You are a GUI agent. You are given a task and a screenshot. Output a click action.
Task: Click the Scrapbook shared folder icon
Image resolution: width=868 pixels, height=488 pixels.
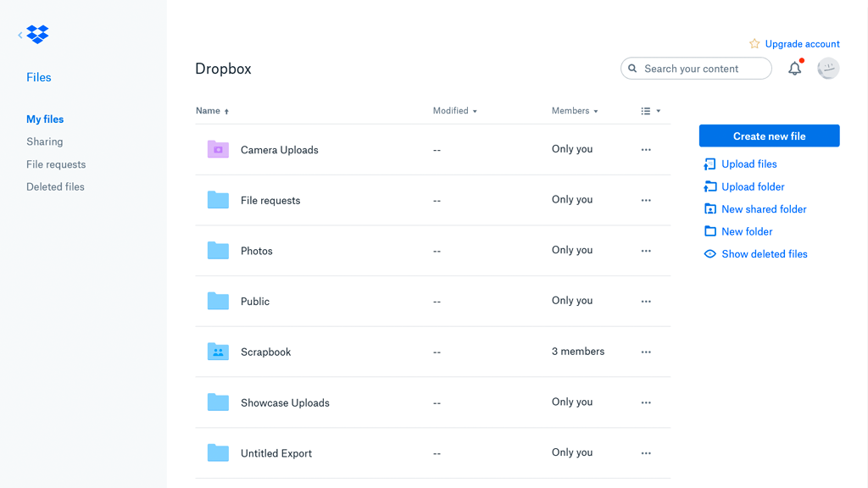click(x=218, y=352)
